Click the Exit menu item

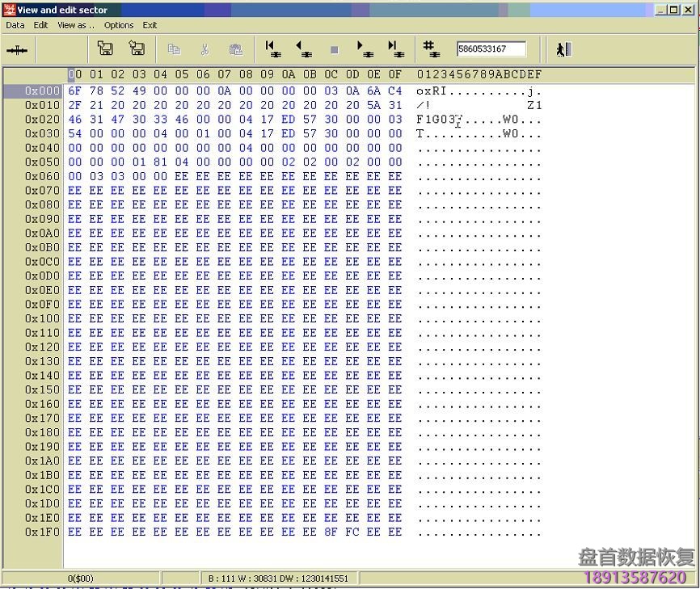tap(150, 25)
